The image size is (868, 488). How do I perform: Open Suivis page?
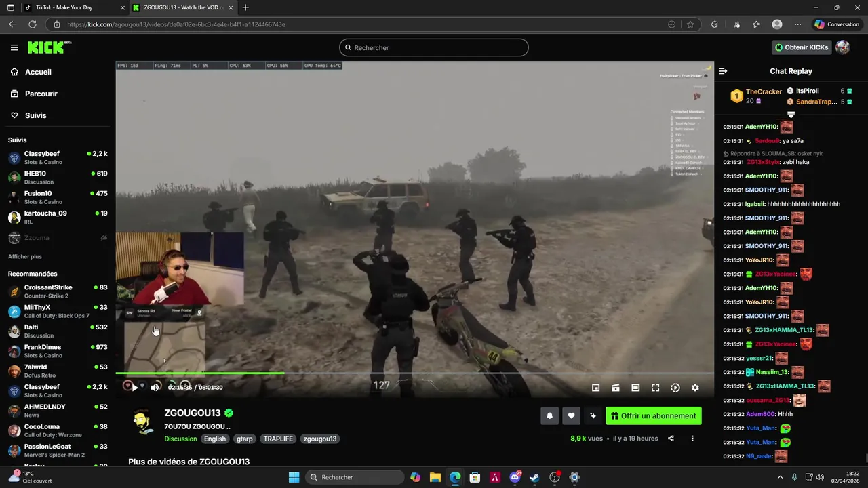click(35, 115)
